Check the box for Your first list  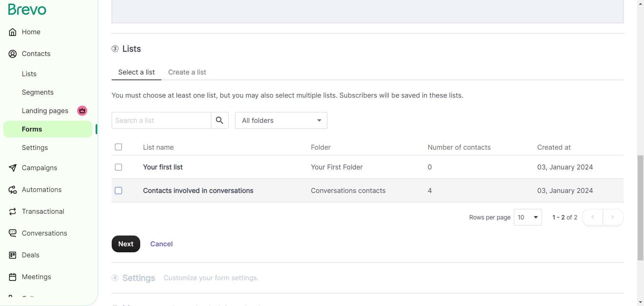click(118, 167)
